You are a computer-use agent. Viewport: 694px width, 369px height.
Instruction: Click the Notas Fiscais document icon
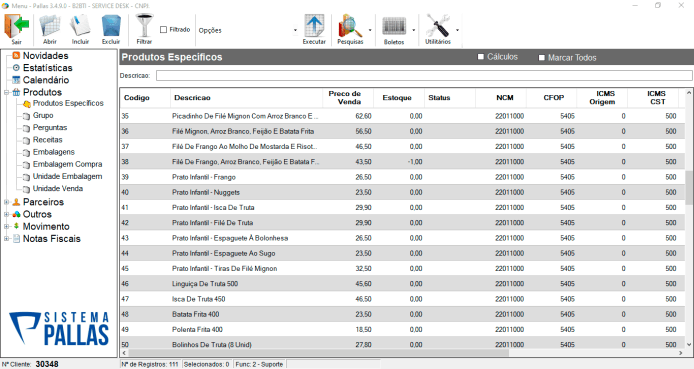click(16, 239)
